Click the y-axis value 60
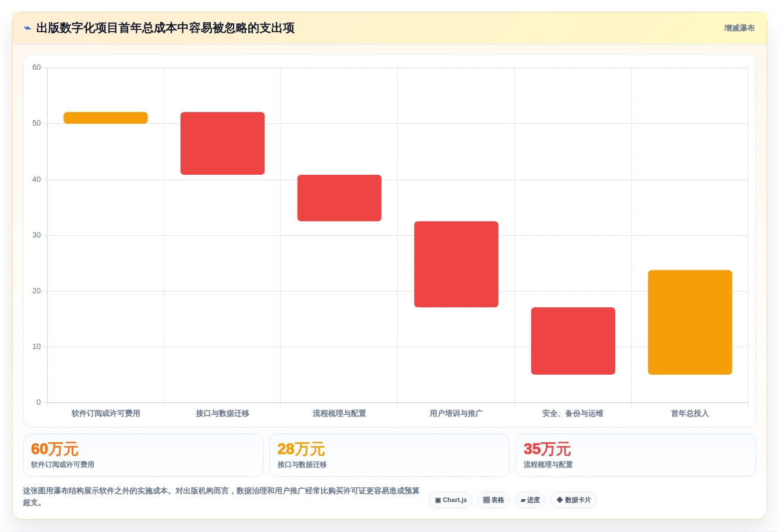 (36, 67)
